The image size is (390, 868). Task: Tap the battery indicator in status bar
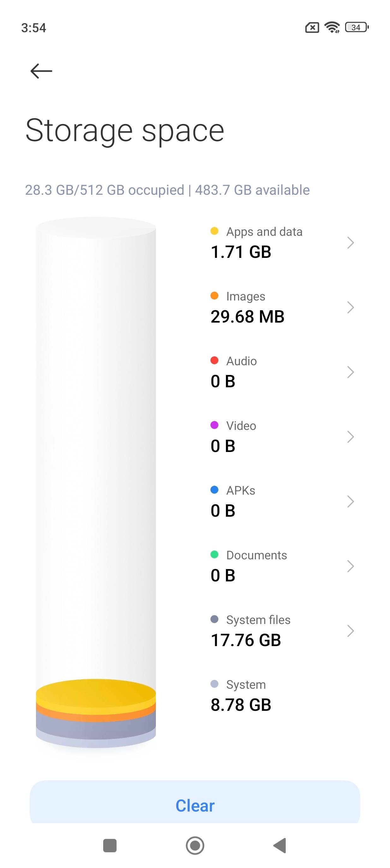coord(357,27)
